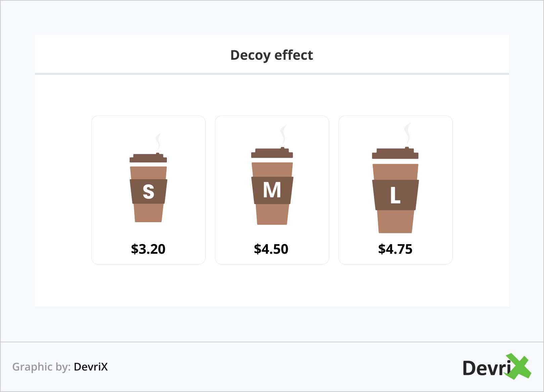Click the steam above the large cup
The height and width of the screenshot is (392, 544).
(x=407, y=133)
